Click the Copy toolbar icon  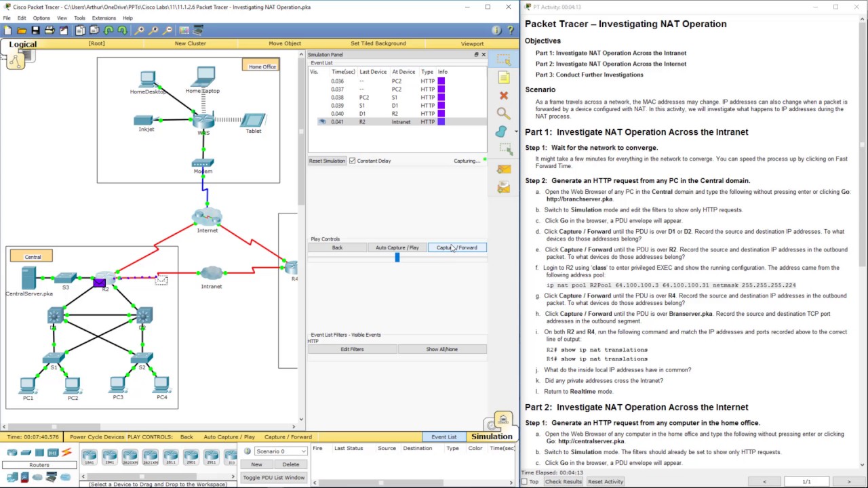pos(80,30)
